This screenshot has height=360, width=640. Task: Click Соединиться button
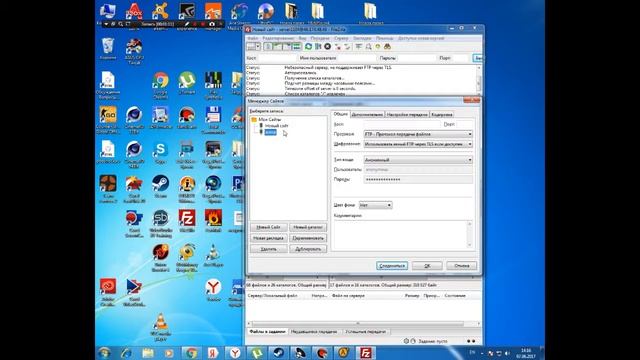392,266
